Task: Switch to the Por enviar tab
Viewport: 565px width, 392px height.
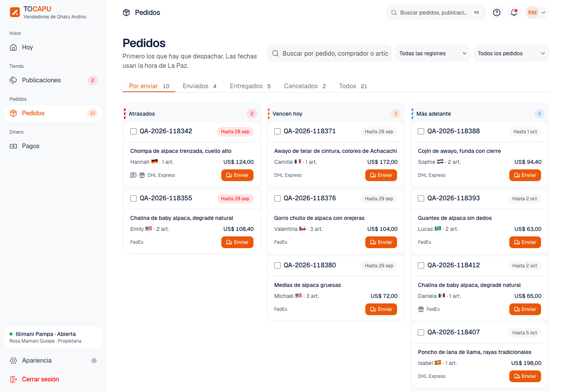Action: click(x=149, y=86)
